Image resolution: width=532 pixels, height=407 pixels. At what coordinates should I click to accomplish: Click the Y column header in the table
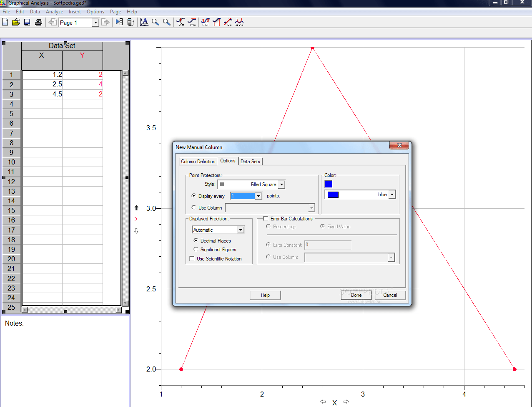click(82, 55)
